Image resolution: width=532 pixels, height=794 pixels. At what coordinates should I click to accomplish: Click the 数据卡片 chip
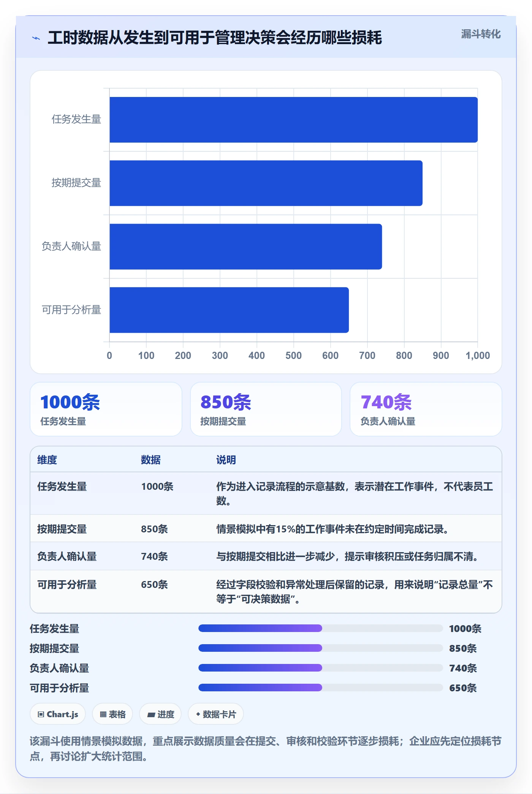point(216,714)
